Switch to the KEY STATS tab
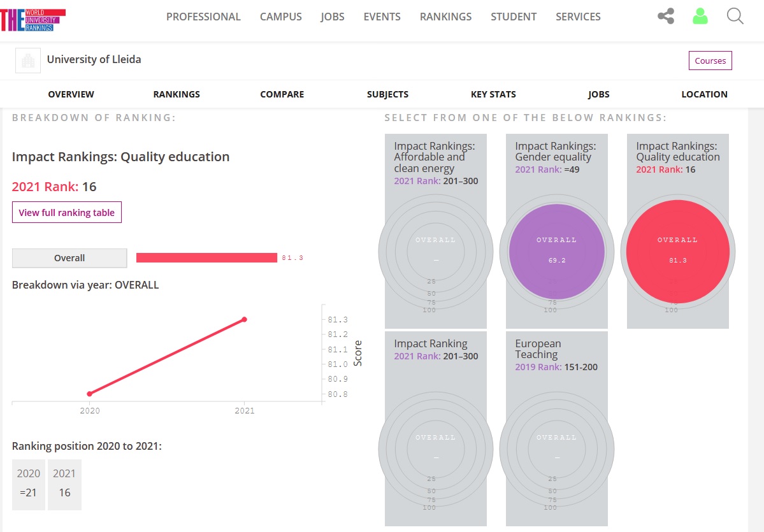Viewport: 764px width, 532px height. (493, 94)
